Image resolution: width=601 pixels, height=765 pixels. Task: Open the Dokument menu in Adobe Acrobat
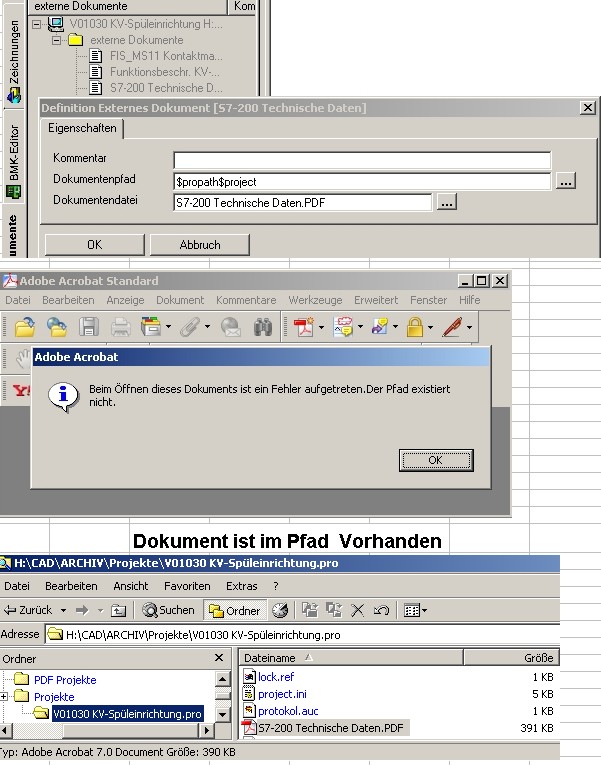coord(180,300)
